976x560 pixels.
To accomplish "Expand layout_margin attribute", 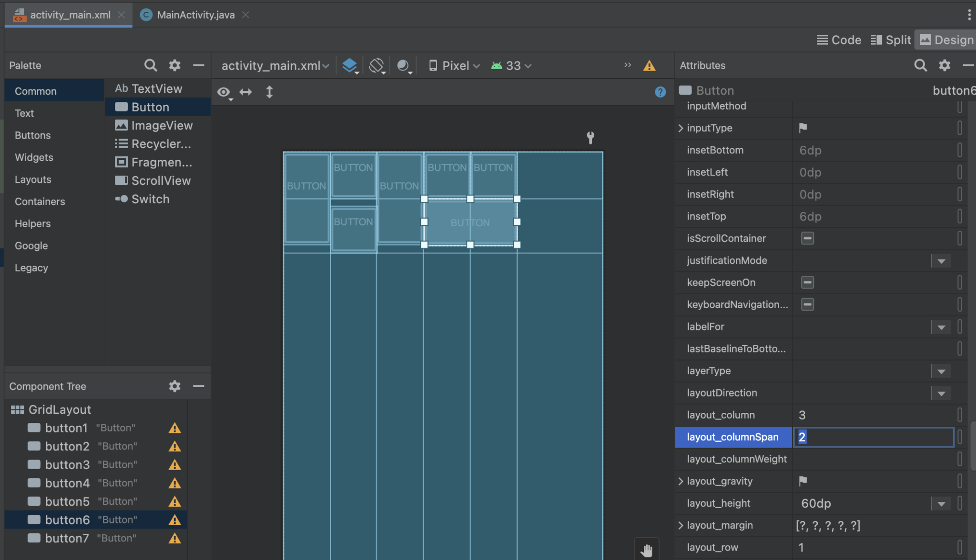I will (681, 525).
